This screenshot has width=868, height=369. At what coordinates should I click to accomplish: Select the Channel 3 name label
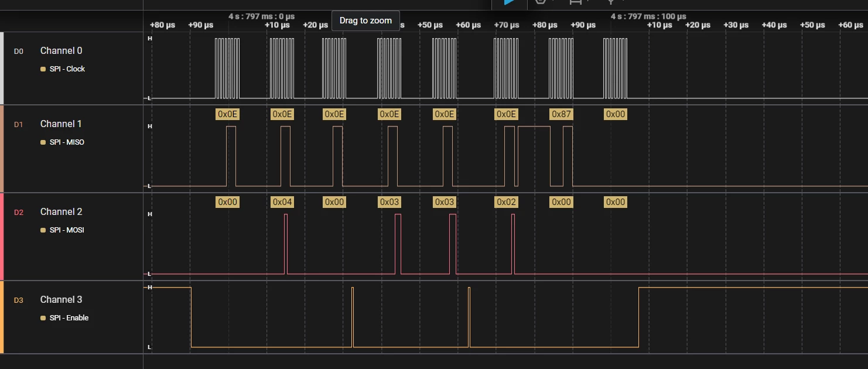tap(61, 300)
